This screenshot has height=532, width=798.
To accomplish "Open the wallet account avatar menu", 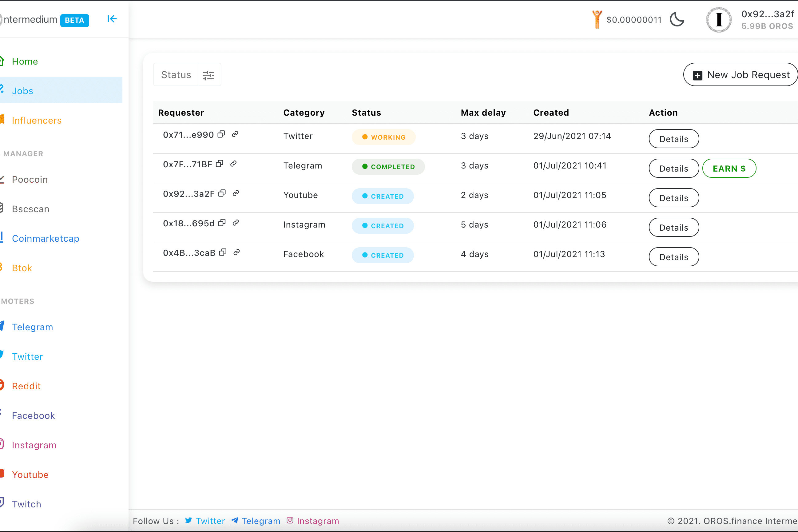I will [x=719, y=20].
